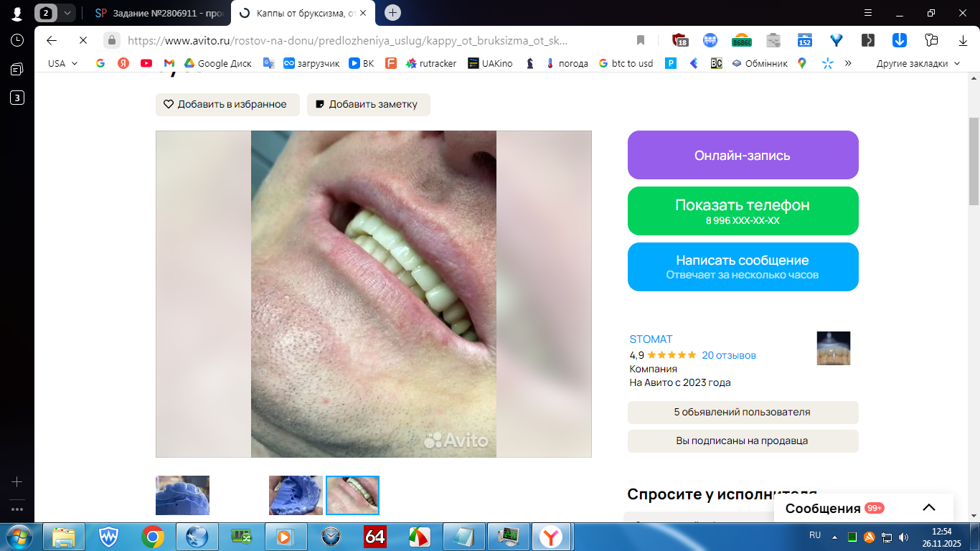Click Показать телефон button
This screenshot has width=980, height=551.
[743, 211]
